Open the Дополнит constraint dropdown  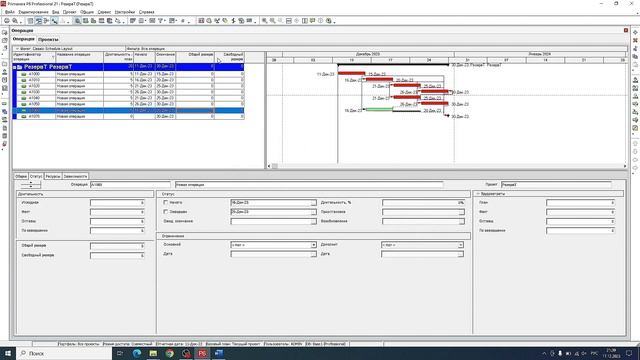[460, 245]
